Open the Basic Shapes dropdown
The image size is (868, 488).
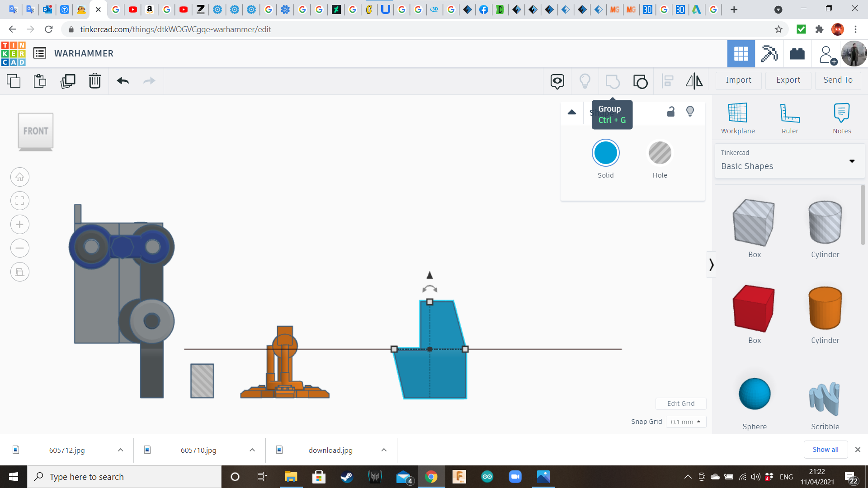click(789, 161)
